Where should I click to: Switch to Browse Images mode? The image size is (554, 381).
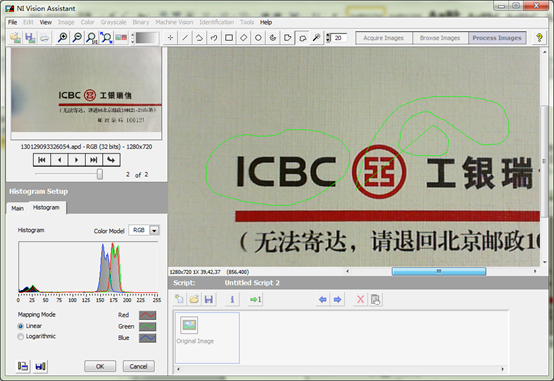[x=440, y=38]
